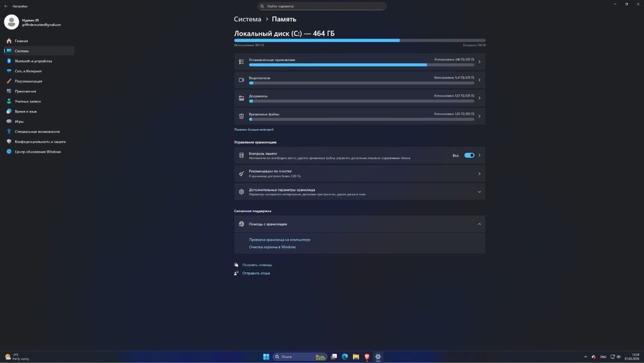Open Рекомендации по очистке via its chevron
Viewport: 644px width, 363px height.
point(479,173)
